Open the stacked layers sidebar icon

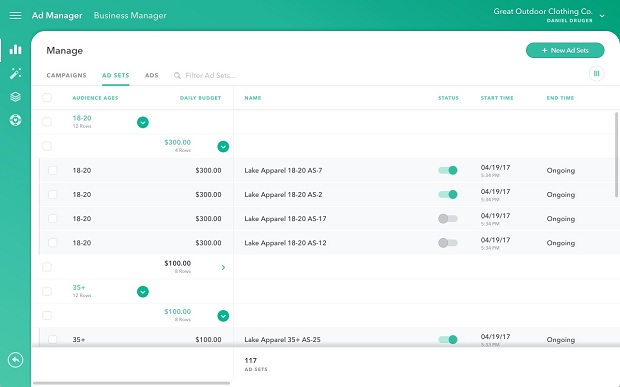click(x=15, y=97)
